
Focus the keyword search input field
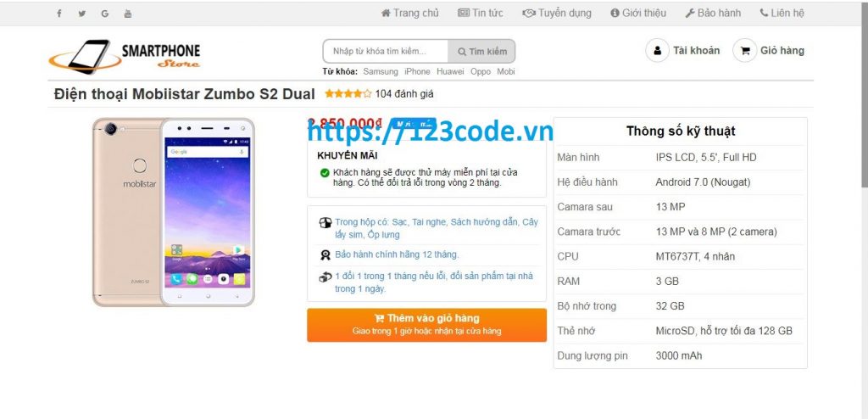[x=386, y=52]
